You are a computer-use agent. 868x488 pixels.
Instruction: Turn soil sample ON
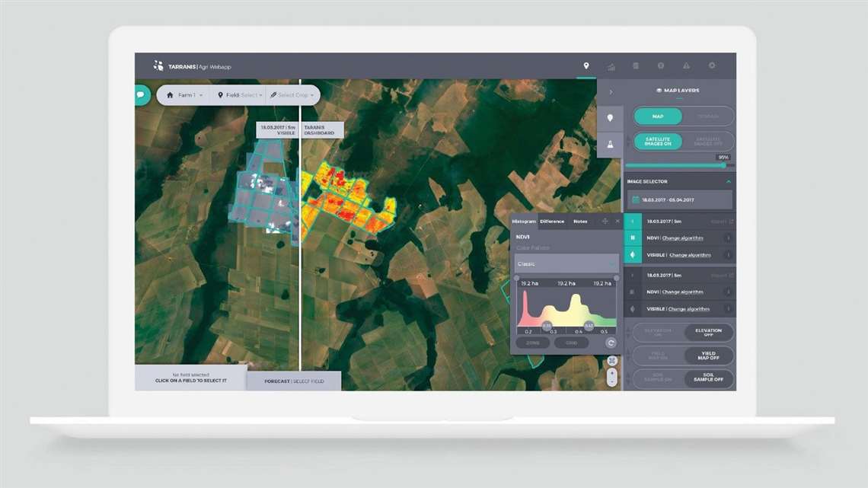click(658, 379)
